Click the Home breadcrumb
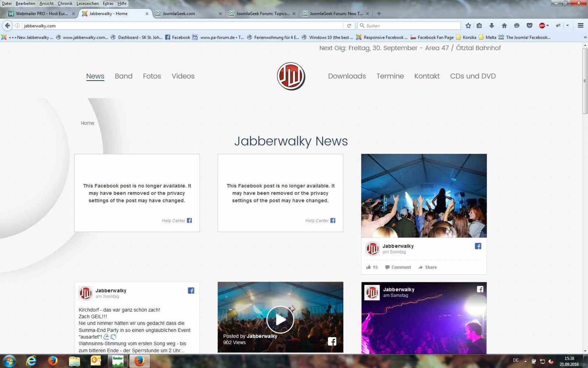 coord(87,123)
